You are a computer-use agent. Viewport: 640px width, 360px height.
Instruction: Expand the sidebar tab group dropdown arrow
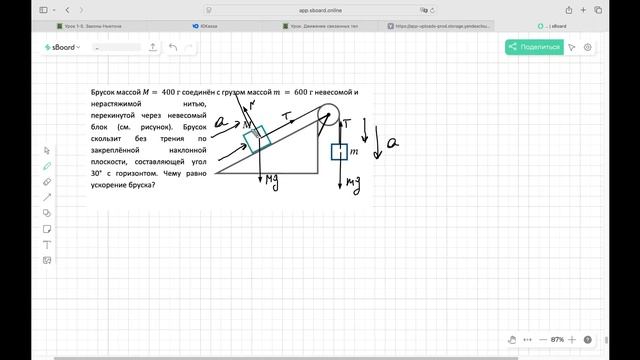pos(54,10)
